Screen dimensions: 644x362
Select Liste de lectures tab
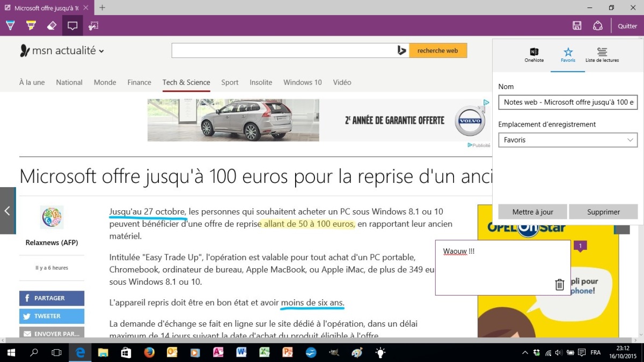click(602, 55)
